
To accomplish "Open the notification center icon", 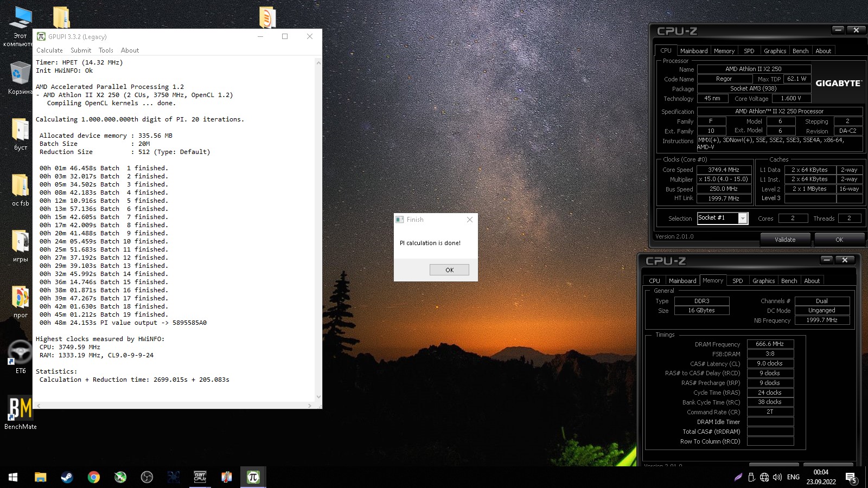I will click(x=851, y=478).
